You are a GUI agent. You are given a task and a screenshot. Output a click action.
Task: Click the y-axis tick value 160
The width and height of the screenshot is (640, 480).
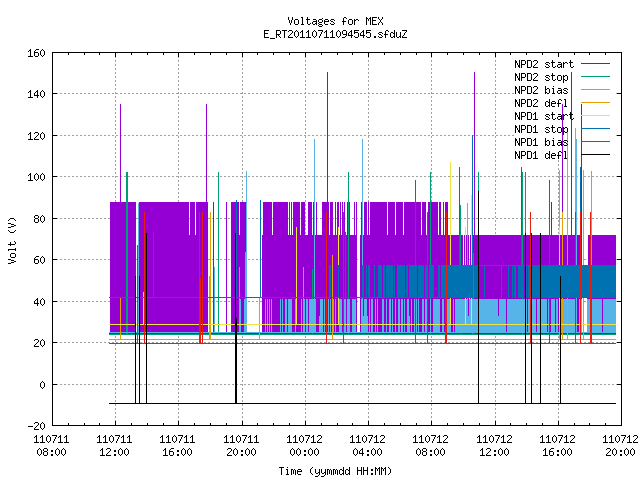36,53
